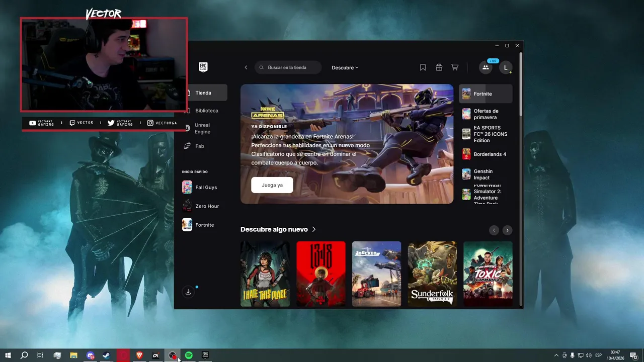Open the volume speaker tray icon
Image resolution: width=644 pixels, height=362 pixels.
589,355
